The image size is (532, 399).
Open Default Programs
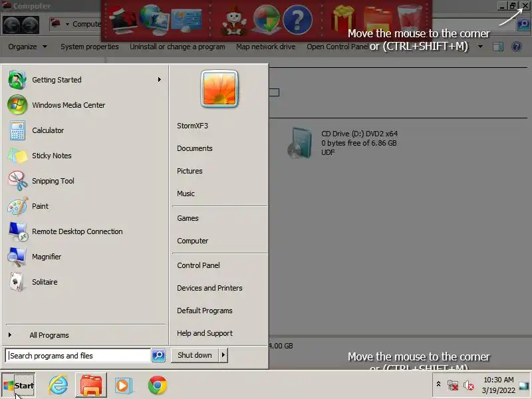(x=205, y=311)
